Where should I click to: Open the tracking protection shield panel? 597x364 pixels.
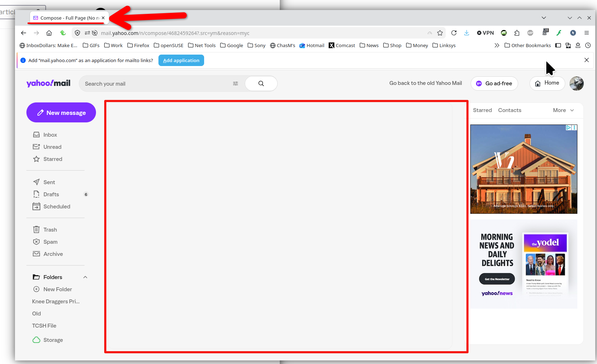click(77, 33)
